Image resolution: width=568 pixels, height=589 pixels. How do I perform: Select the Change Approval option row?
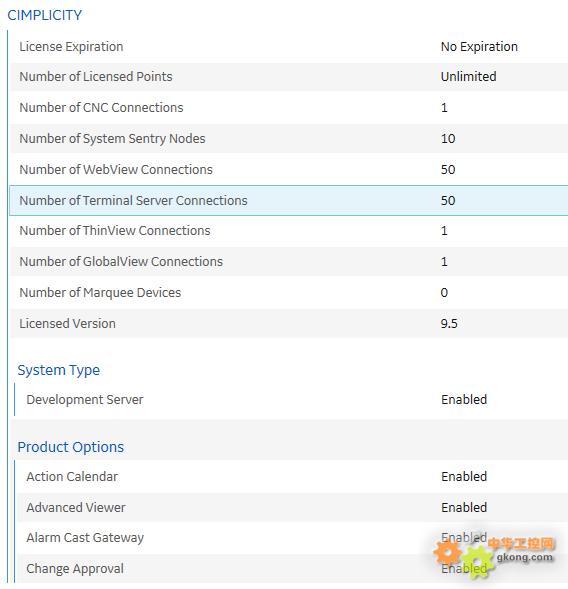click(292, 569)
